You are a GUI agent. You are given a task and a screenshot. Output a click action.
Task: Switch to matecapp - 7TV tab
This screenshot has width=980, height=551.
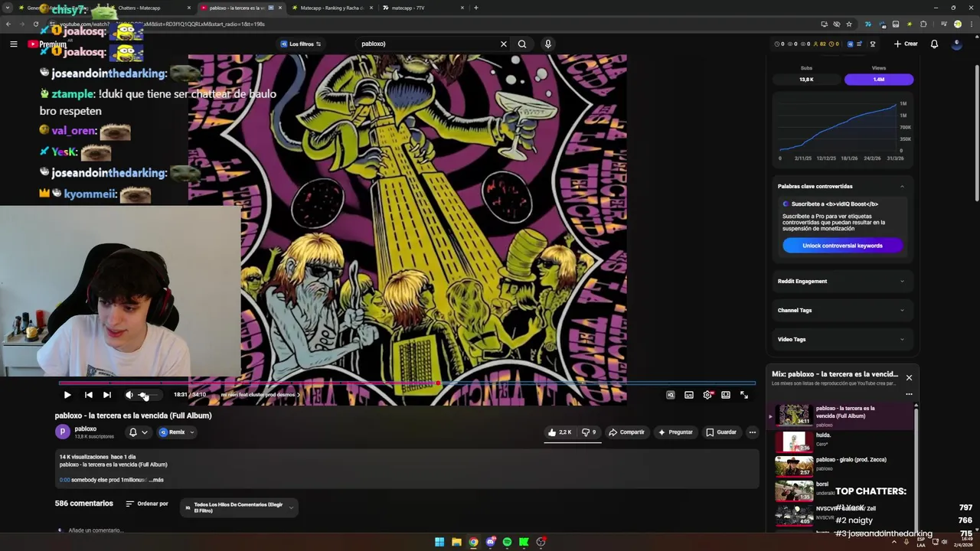(423, 8)
